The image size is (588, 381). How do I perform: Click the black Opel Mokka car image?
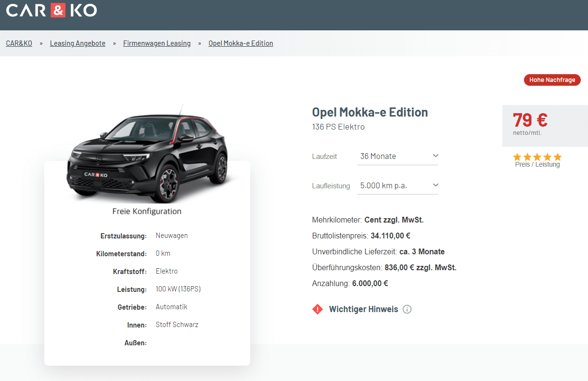click(147, 155)
